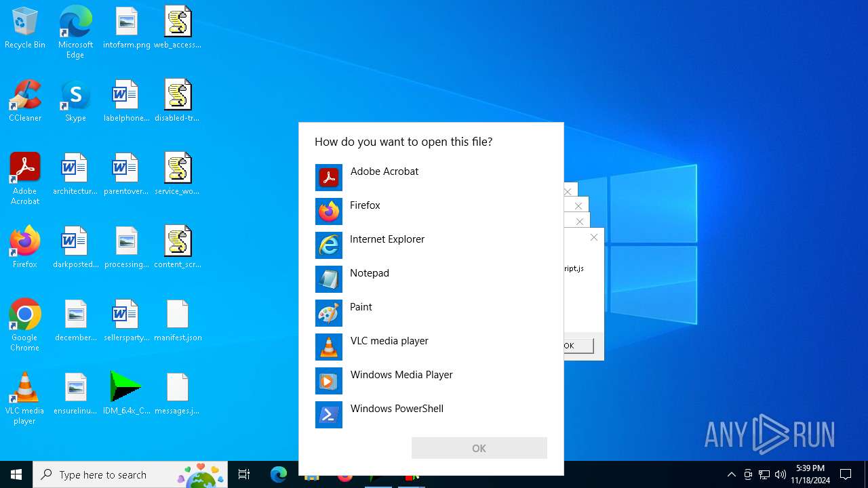Select Internet Explorer to open file
Image resolution: width=868 pixels, height=488 pixels.
431,245
